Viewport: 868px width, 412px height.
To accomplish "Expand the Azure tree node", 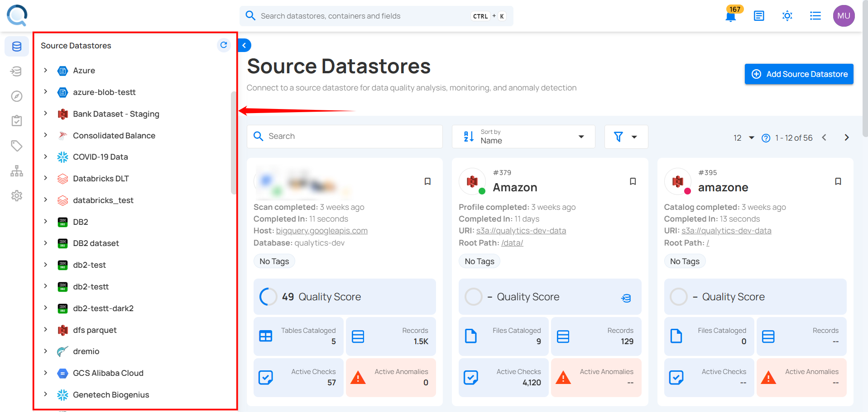I will pos(46,70).
